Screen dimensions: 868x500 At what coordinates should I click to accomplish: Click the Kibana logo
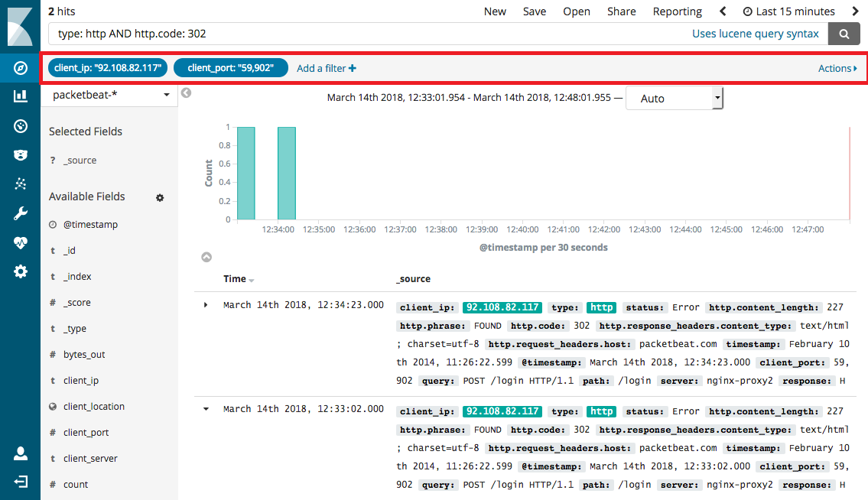coord(20,27)
